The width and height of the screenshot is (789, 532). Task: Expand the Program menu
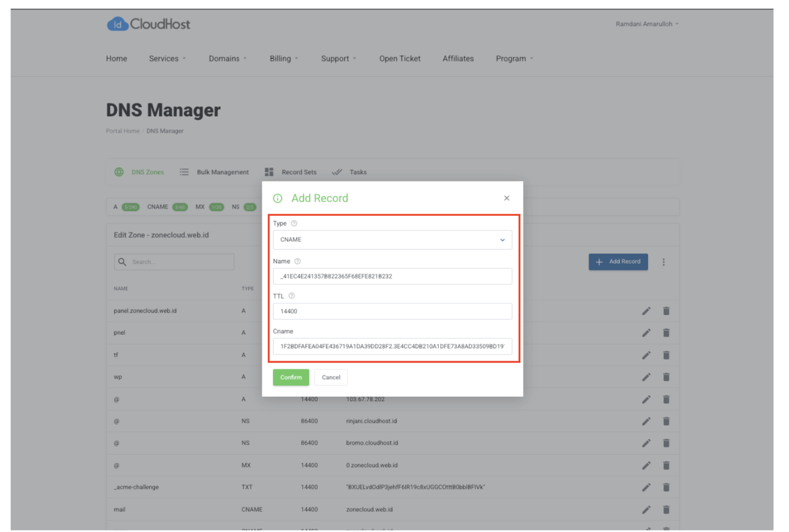click(x=514, y=59)
